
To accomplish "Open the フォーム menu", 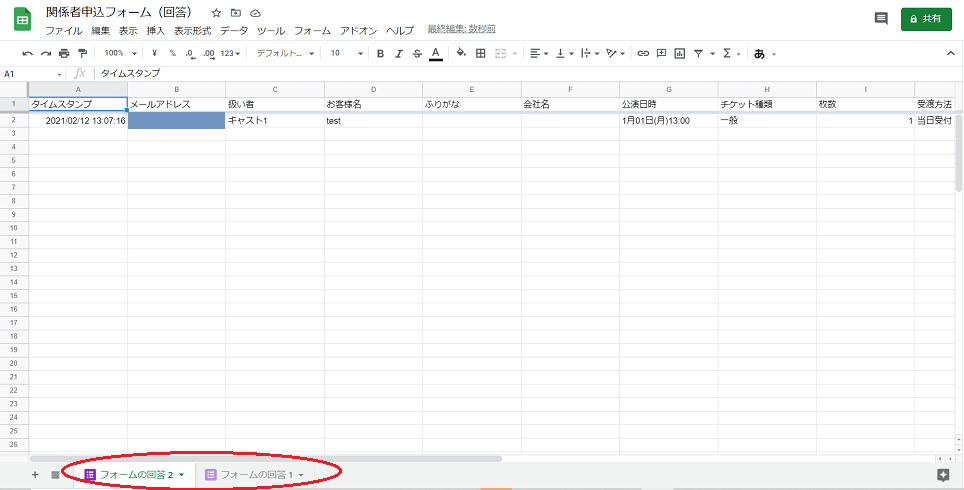I will click(x=312, y=30).
